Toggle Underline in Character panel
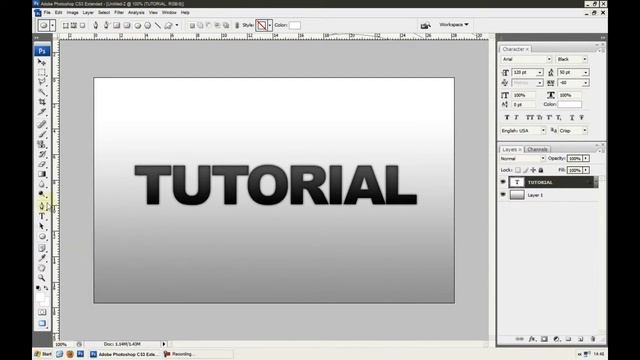The image size is (640, 360). 572,118
